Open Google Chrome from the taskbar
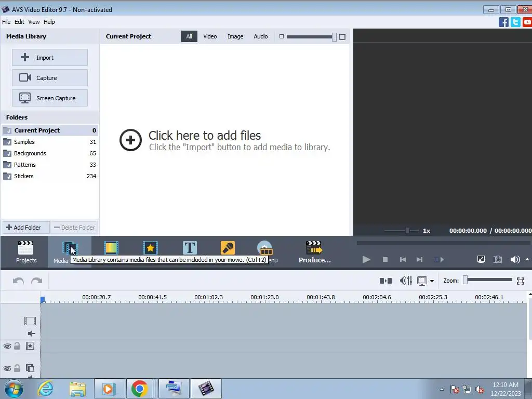This screenshot has width=532, height=399. pyautogui.click(x=139, y=389)
